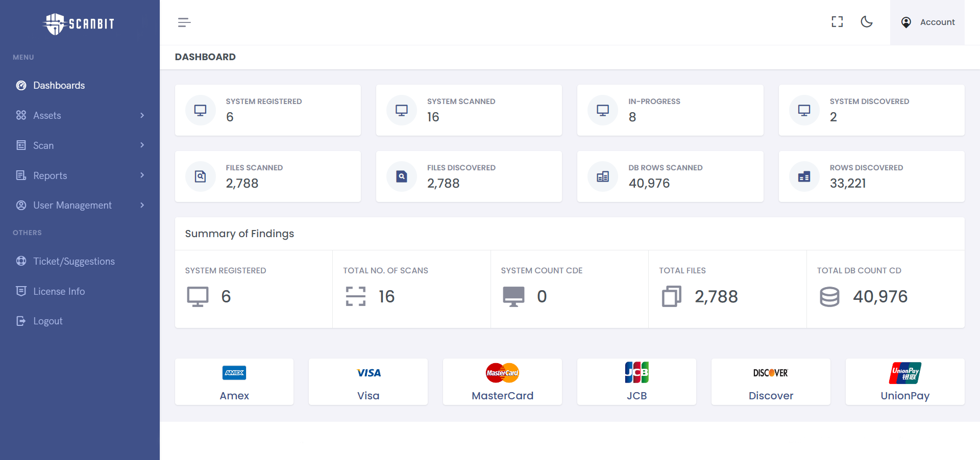
Task: Click the Files Scanned icon
Action: coord(201,176)
